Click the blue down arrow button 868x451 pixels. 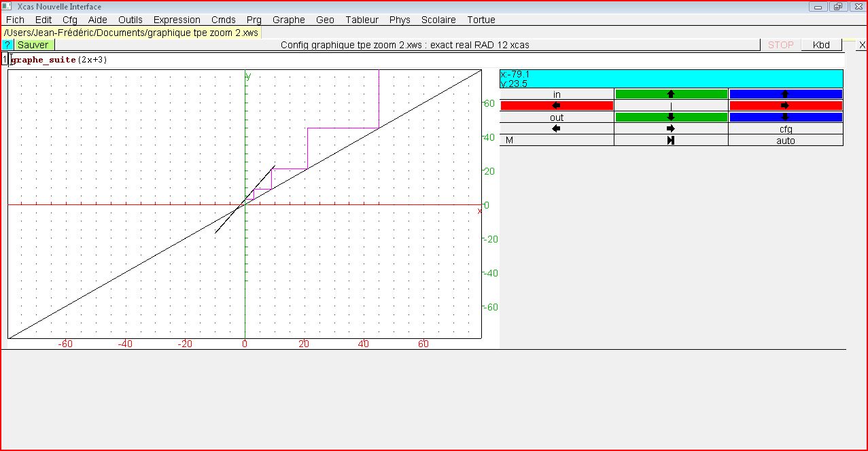coord(786,118)
